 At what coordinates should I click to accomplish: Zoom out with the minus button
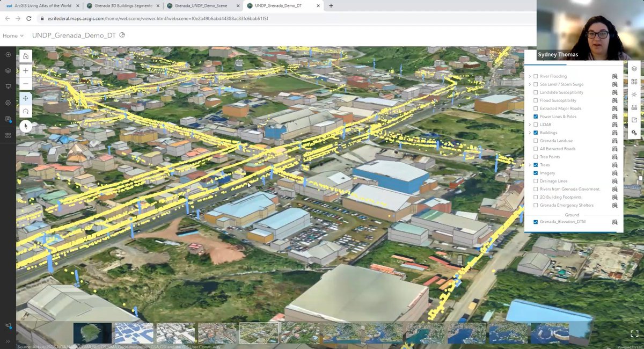point(26,84)
